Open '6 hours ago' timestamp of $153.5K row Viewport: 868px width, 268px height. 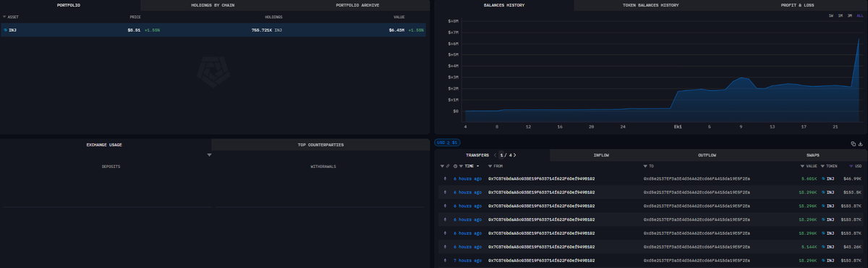[x=467, y=192]
